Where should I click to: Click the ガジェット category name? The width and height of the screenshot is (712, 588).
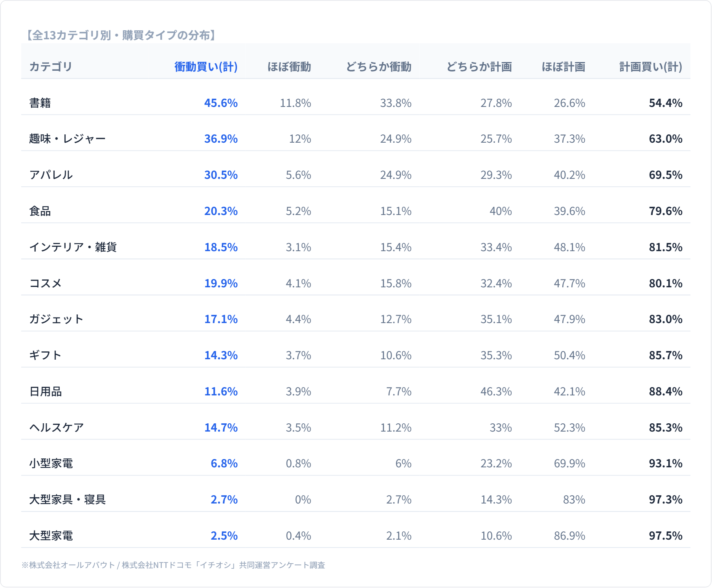(x=56, y=319)
